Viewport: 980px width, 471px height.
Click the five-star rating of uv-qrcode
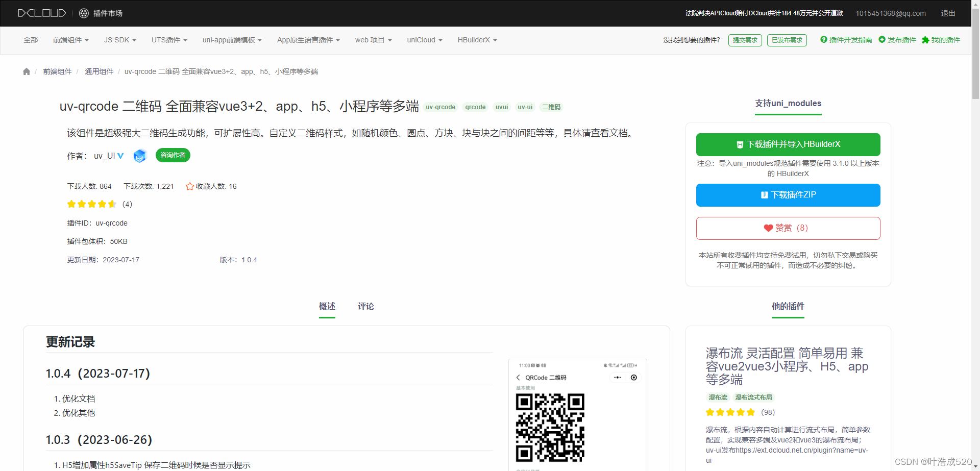[92, 204]
